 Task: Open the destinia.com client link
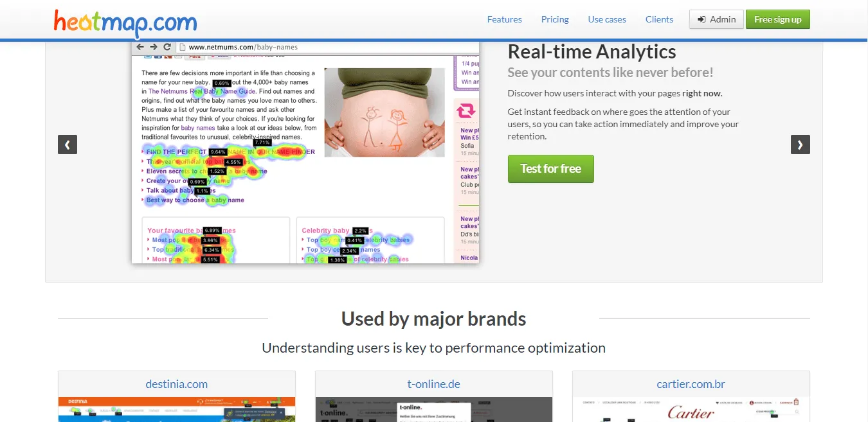(177, 384)
